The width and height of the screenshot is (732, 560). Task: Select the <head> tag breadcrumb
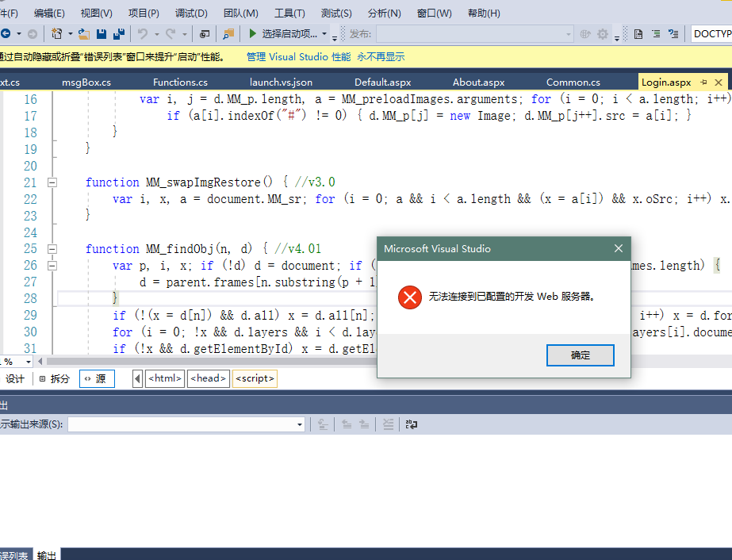point(209,378)
